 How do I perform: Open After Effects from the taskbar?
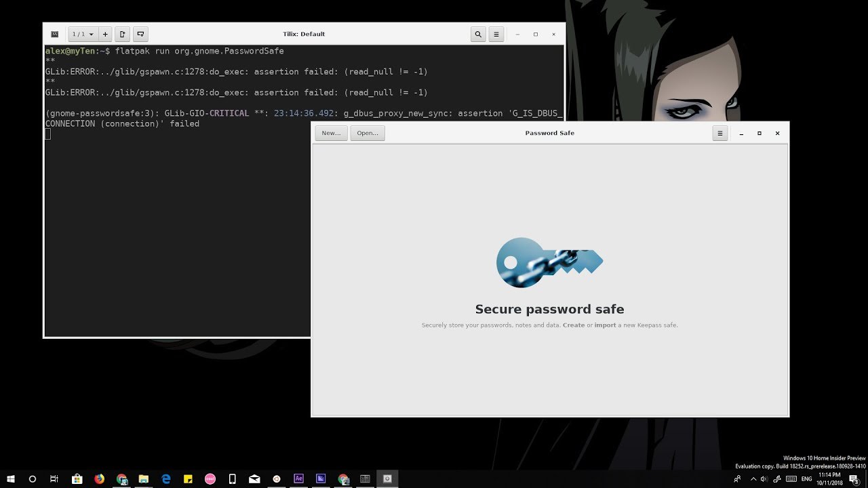coord(298,479)
